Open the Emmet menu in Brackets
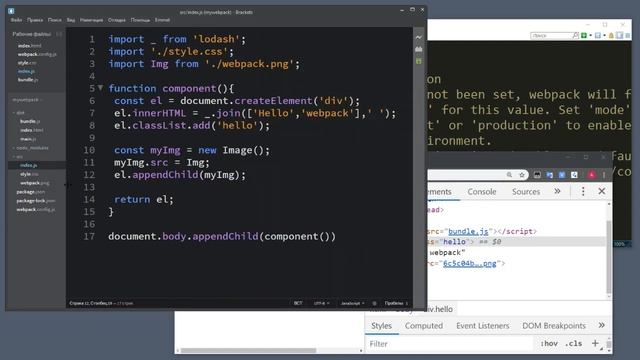 (x=162, y=20)
